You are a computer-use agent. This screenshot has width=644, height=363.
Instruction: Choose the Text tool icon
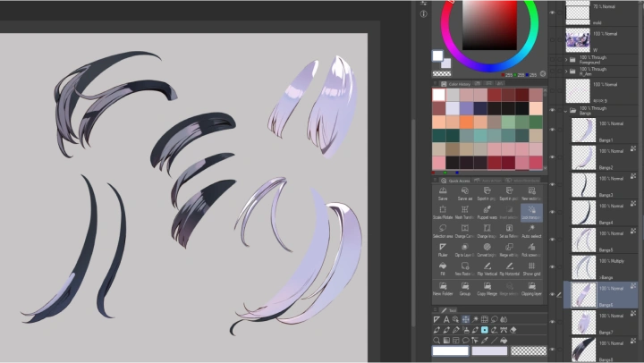click(446, 319)
